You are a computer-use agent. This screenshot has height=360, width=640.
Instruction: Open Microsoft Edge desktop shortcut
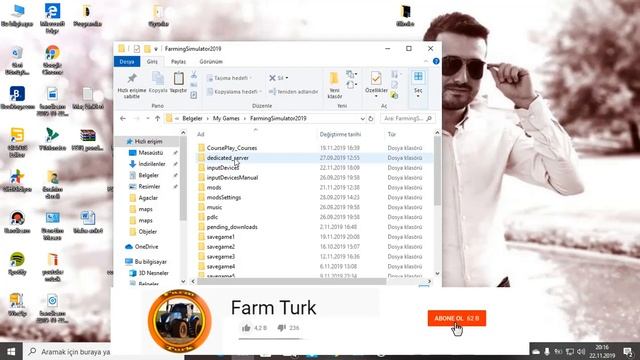(x=52, y=18)
